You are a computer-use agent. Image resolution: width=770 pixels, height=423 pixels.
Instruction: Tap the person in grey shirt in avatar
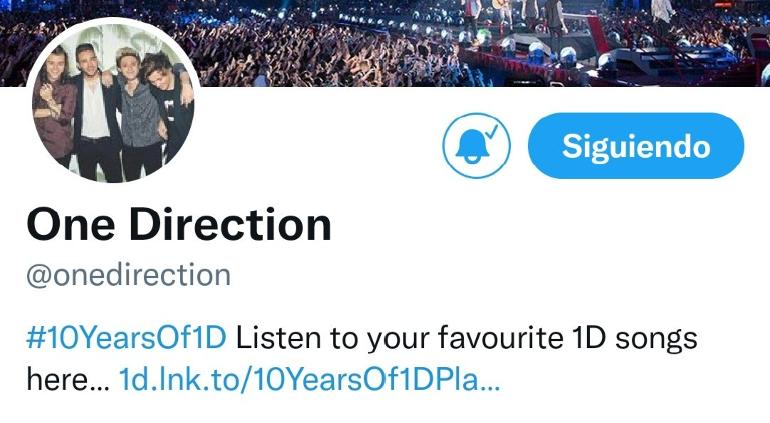click(x=138, y=113)
